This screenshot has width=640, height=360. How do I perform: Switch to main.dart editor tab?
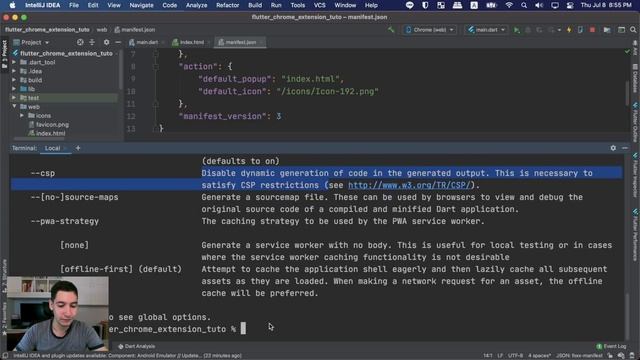click(x=146, y=42)
